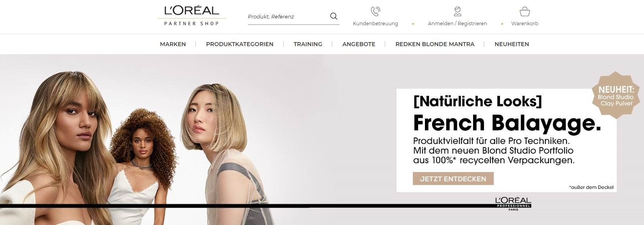Open the TRAINING menu item
Screen dimensions: 644x225
pyautogui.click(x=308, y=44)
